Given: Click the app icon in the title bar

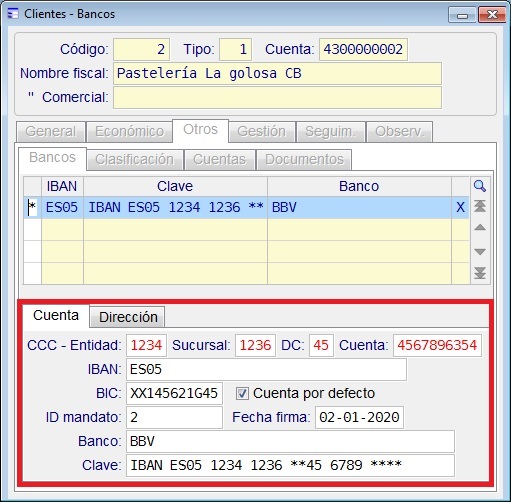Looking at the screenshot, I should (13, 14).
